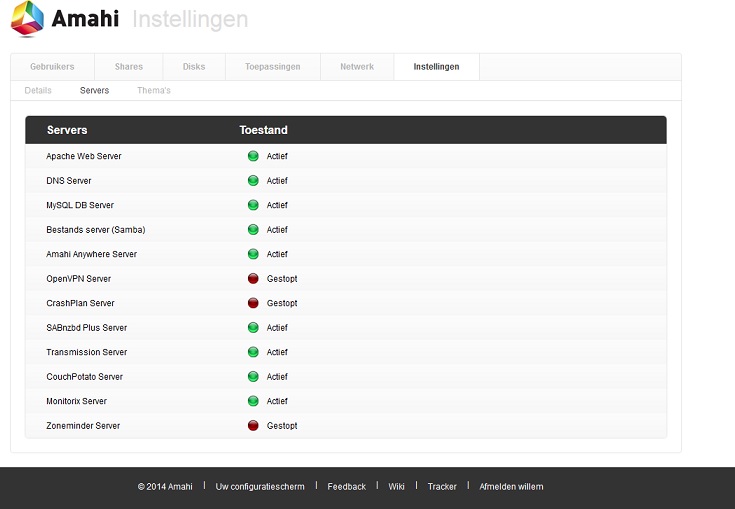
Task: Click green status light for SABnzbd Plus Server
Action: click(253, 328)
